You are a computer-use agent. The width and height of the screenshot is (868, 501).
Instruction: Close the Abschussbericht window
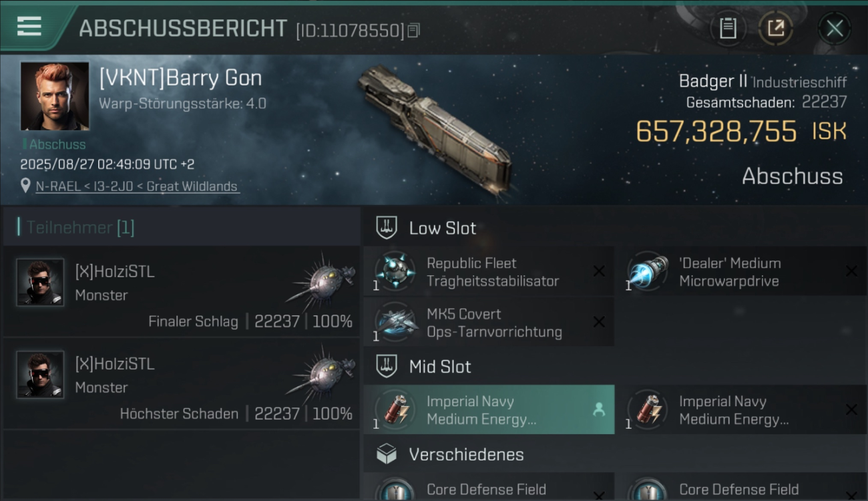pos(834,29)
